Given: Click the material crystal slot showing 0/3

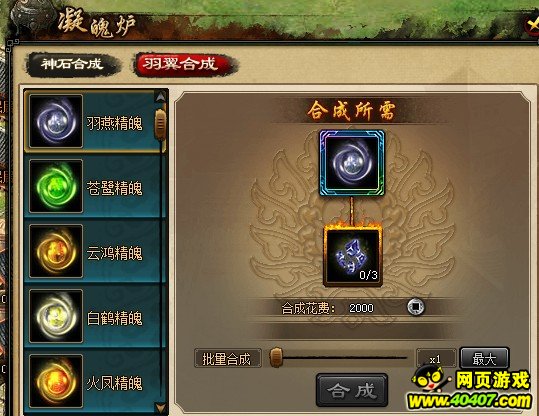Looking at the screenshot, I should pyautogui.click(x=352, y=256).
